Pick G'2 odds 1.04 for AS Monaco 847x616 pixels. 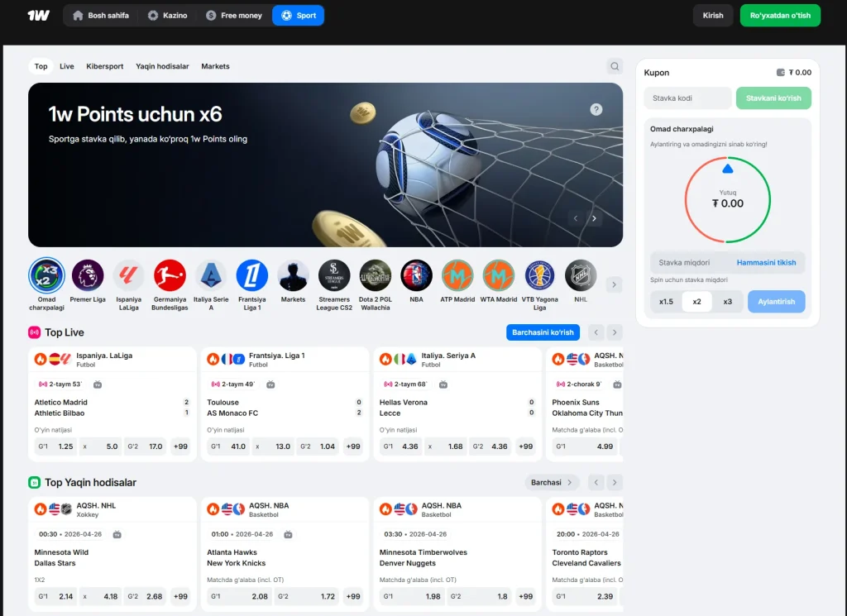(x=317, y=446)
